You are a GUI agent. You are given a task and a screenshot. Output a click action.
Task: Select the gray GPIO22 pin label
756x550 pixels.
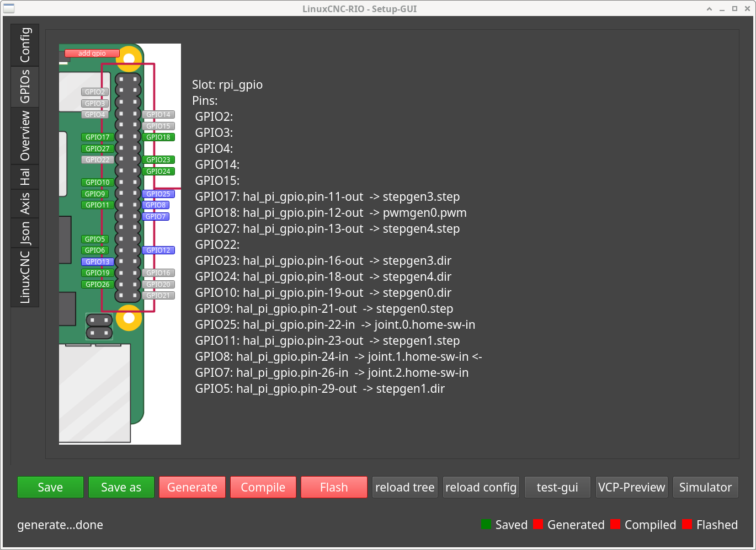(98, 160)
